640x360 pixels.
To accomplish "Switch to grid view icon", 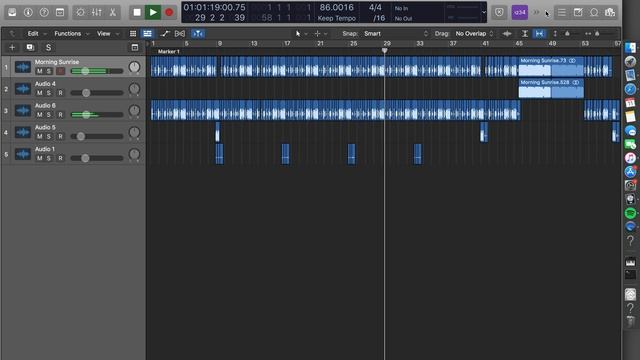I will (x=133, y=33).
